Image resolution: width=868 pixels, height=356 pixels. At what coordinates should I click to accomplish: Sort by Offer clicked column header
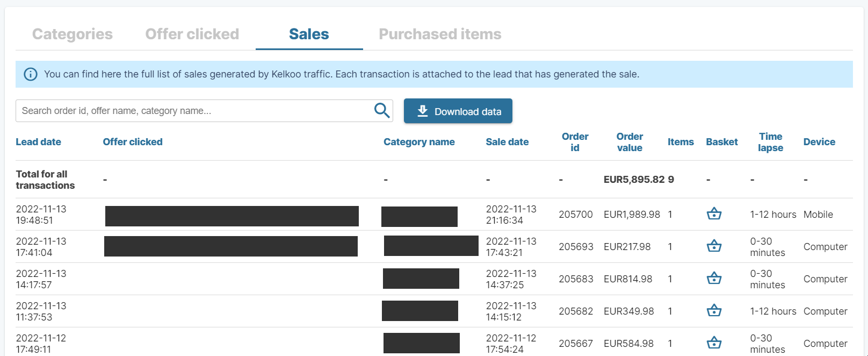pos(133,142)
